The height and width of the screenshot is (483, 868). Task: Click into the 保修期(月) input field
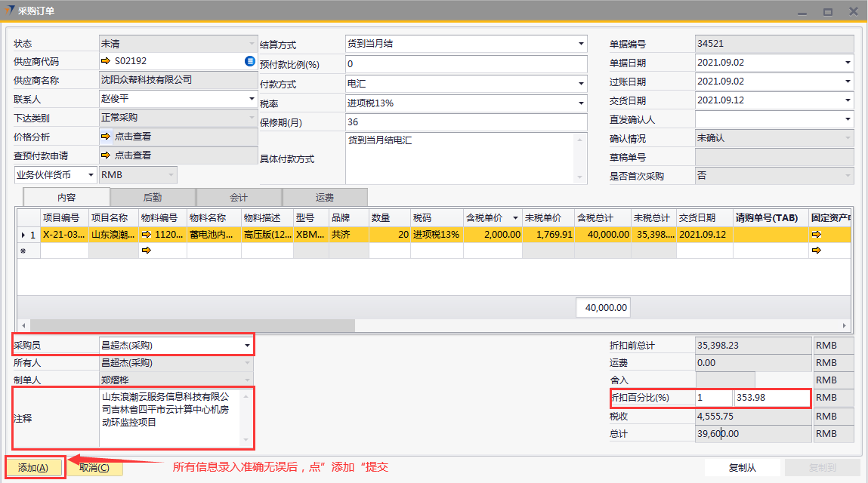pyautogui.click(x=465, y=122)
